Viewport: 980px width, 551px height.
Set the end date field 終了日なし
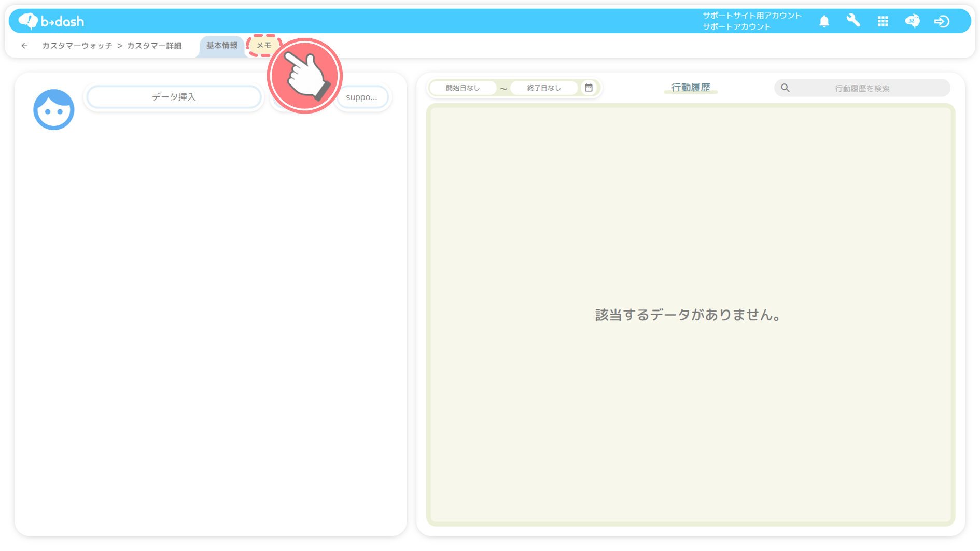(x=544, y=88)
